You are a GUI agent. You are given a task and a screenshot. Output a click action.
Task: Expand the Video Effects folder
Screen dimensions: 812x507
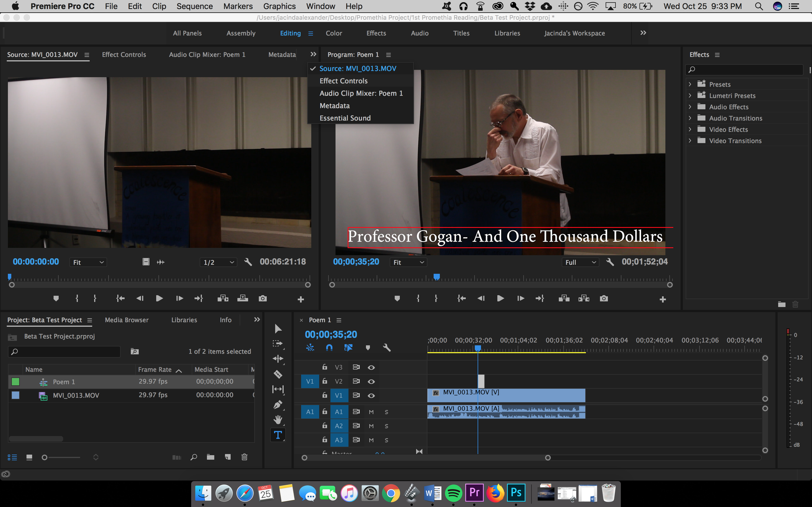pyautogui.click(x=690, y=130)
